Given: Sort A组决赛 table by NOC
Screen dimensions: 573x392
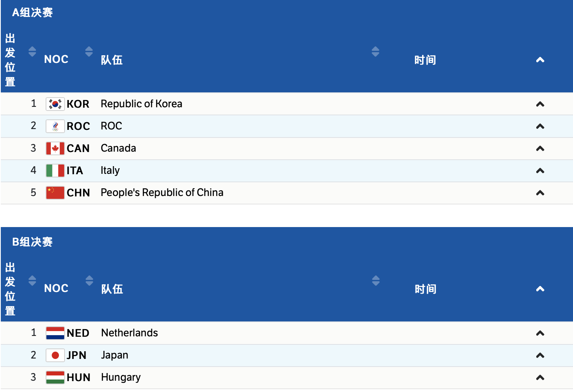Looking at the screenshot, I should pos(89,52).
